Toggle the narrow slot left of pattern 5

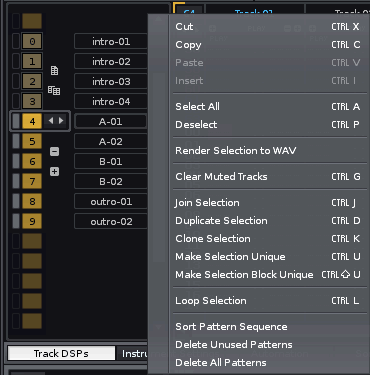point(16,141)
